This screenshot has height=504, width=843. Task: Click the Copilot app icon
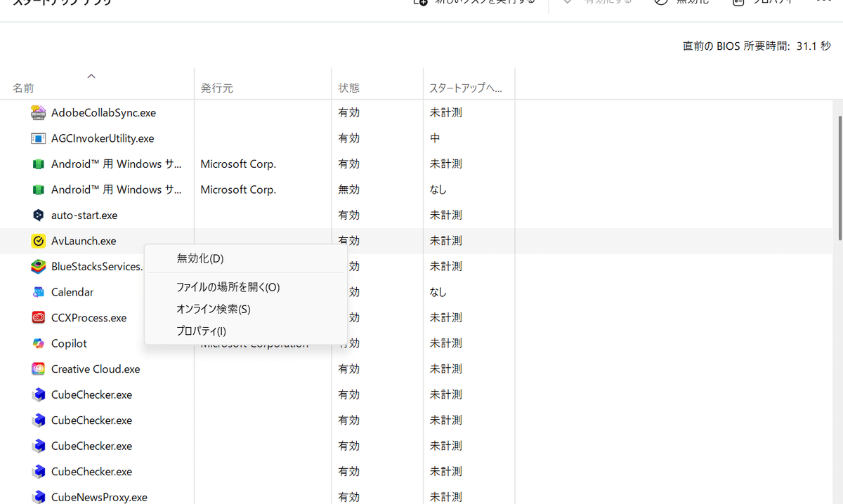38,343
